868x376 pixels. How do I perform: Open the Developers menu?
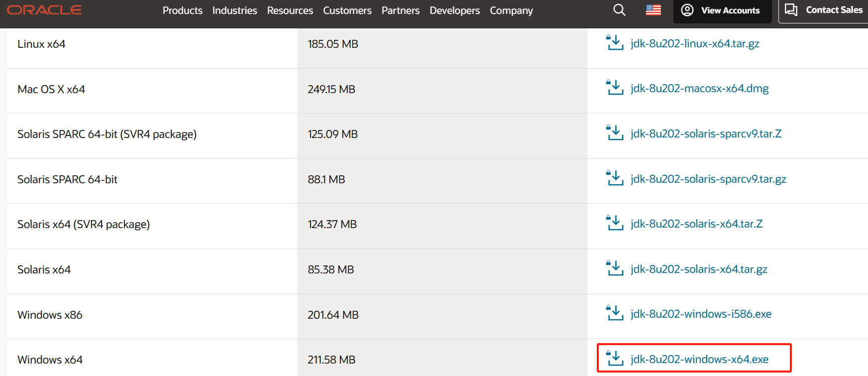[x=455, y=10]
